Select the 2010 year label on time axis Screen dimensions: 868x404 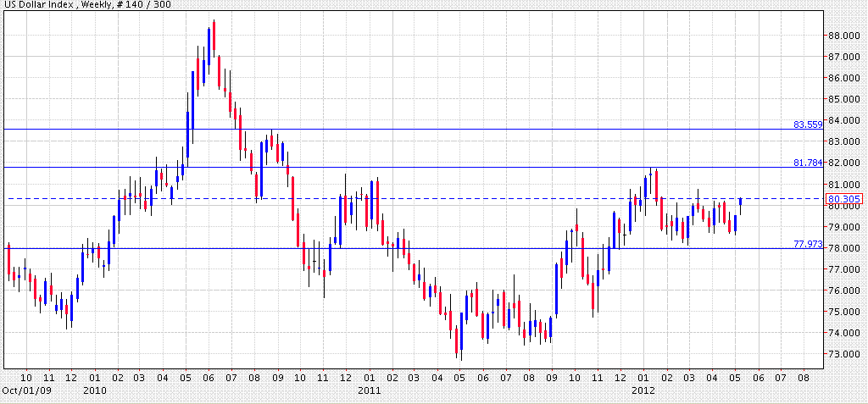pyautogui.click(x=94, y=390)
